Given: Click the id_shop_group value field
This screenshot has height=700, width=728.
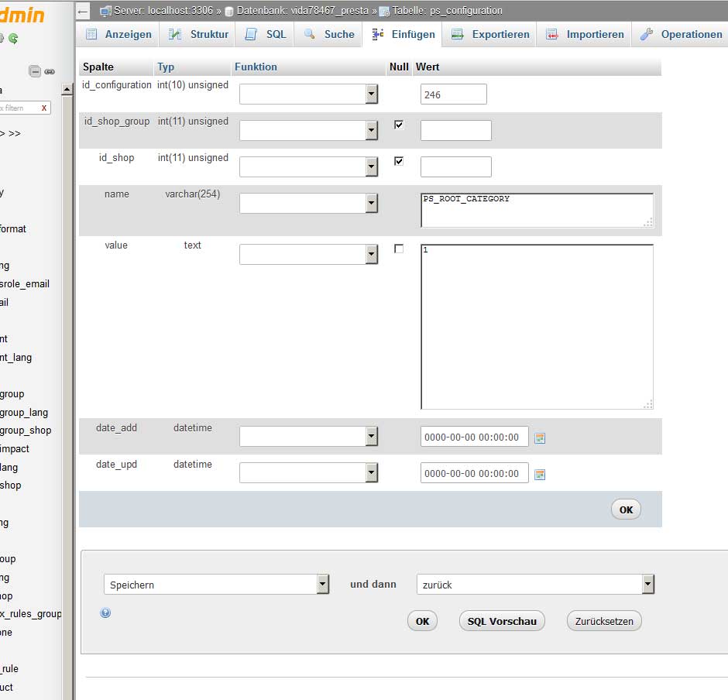Looking at the screenshot, I should (456, 130).
